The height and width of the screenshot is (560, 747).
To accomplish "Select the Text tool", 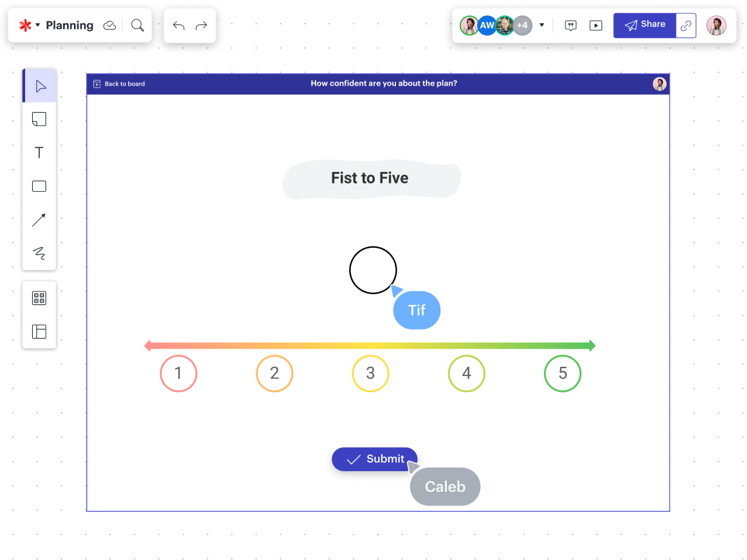I will [39, 153].
